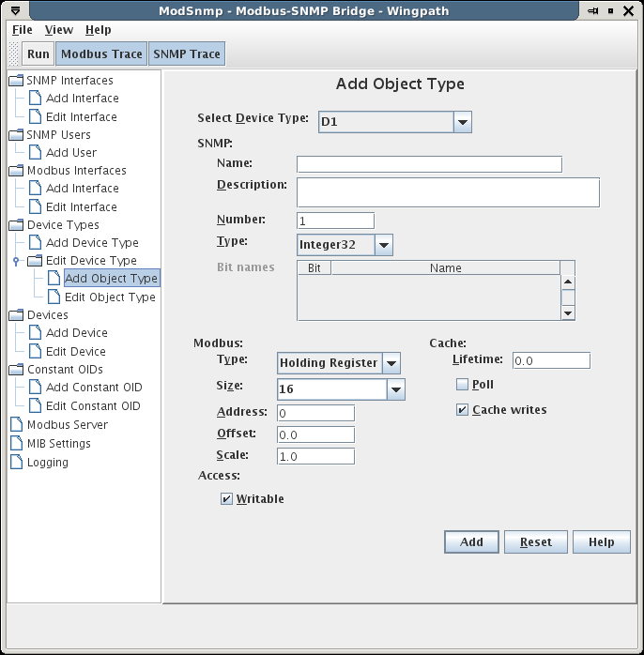
Task: Uncheck the Cache writes checkbox
Action: [462, 410]
